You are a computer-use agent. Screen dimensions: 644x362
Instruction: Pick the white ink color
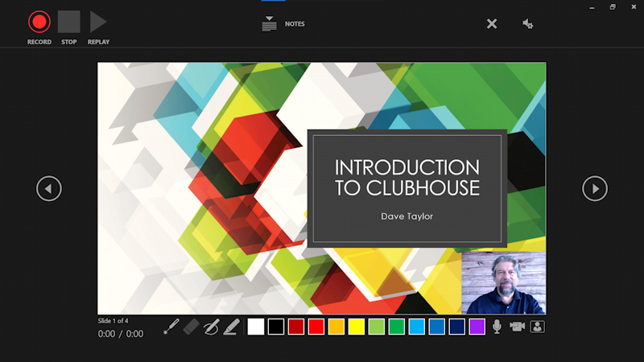(x=255, y=327)
